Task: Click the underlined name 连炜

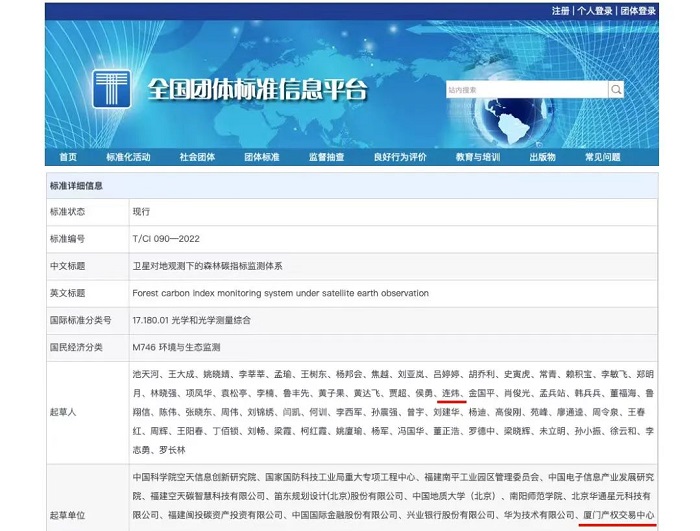Action: pos(451,393)
